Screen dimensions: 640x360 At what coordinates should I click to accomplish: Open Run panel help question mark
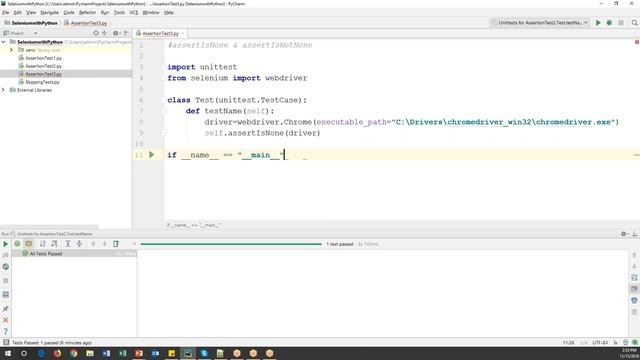[5, 331]
